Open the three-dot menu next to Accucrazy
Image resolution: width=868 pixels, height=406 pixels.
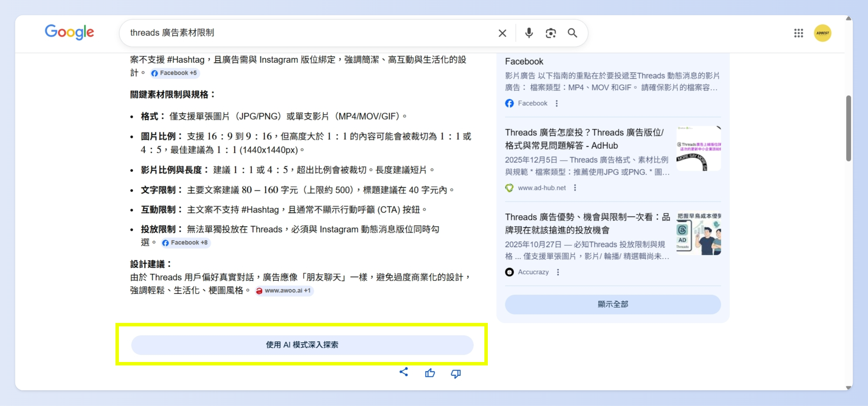(557, 272)
